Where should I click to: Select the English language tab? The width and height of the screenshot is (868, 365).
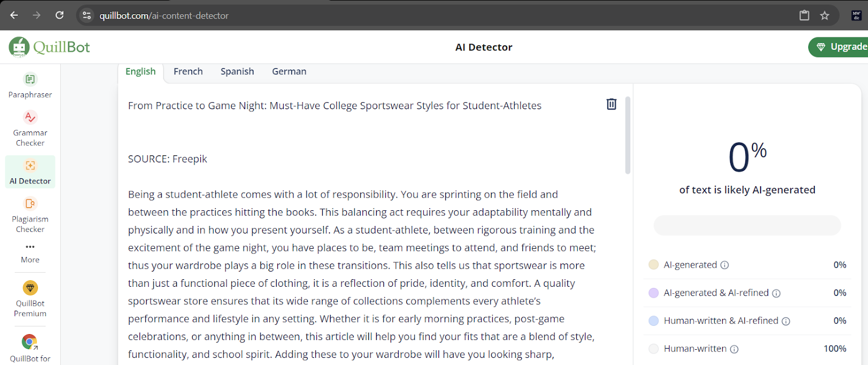pos(141,72)
